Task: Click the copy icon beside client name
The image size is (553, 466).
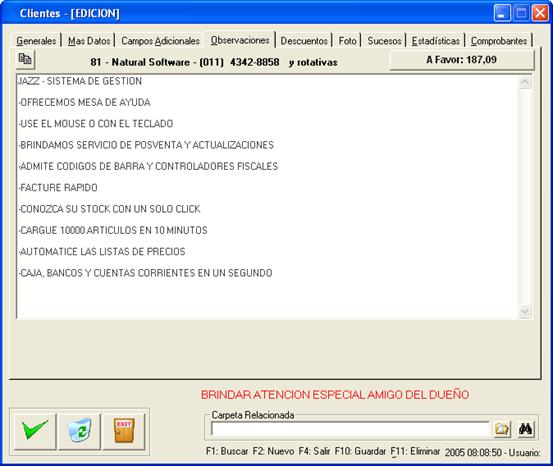Action: pos(25,59)
